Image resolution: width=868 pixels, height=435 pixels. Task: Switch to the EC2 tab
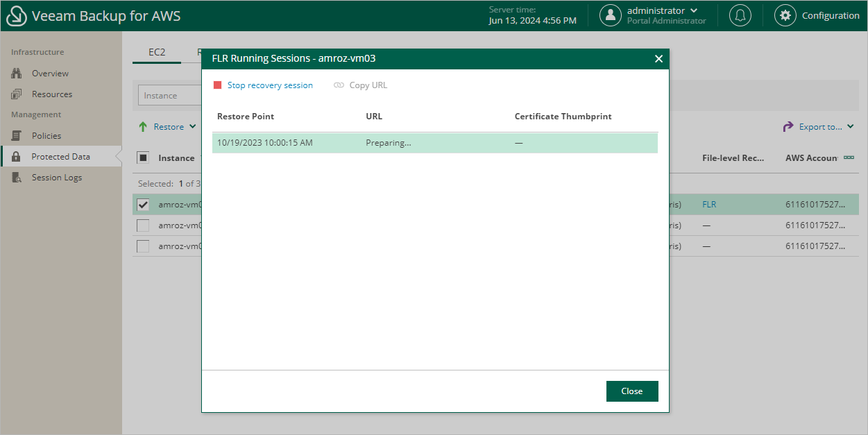157,52
